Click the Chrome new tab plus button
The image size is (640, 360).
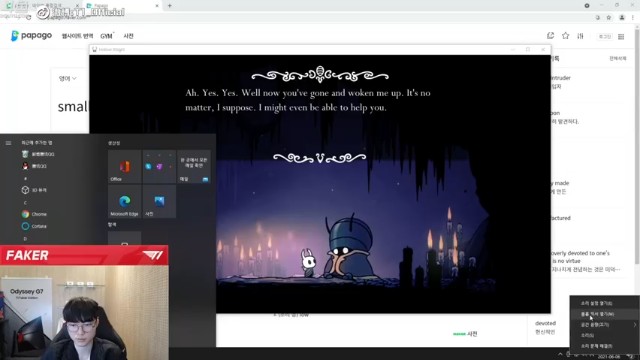[x=169, y=6]
